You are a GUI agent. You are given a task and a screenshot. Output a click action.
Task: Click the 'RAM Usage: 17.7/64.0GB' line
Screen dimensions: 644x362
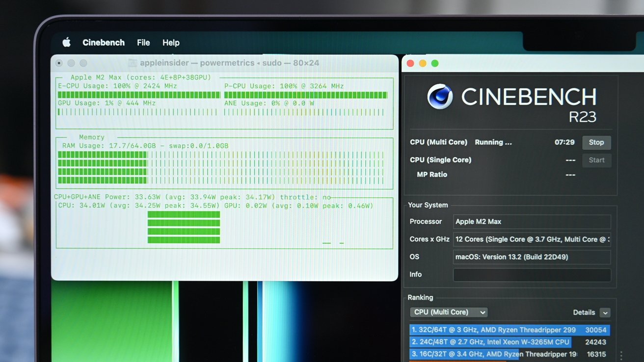pos(145,146)
